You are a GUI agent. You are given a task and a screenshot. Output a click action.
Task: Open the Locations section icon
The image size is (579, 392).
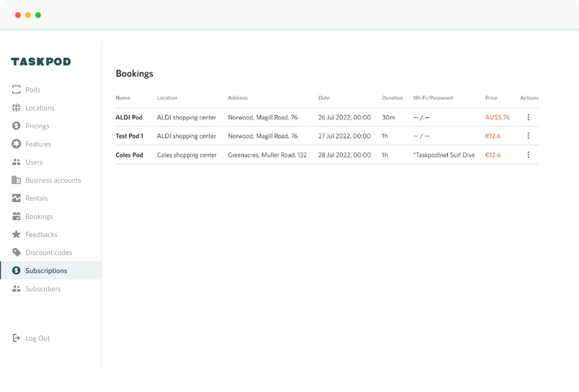click(16, 107)
